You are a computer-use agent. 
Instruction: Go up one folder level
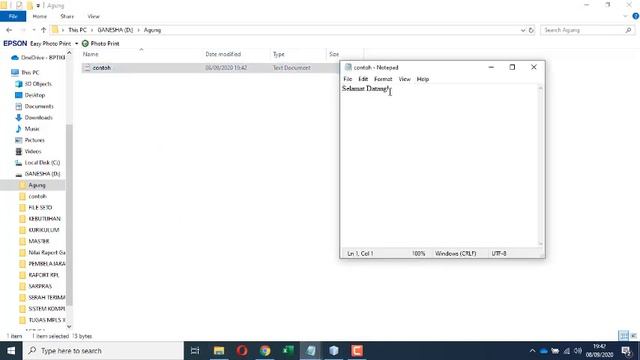click(44, 30)
